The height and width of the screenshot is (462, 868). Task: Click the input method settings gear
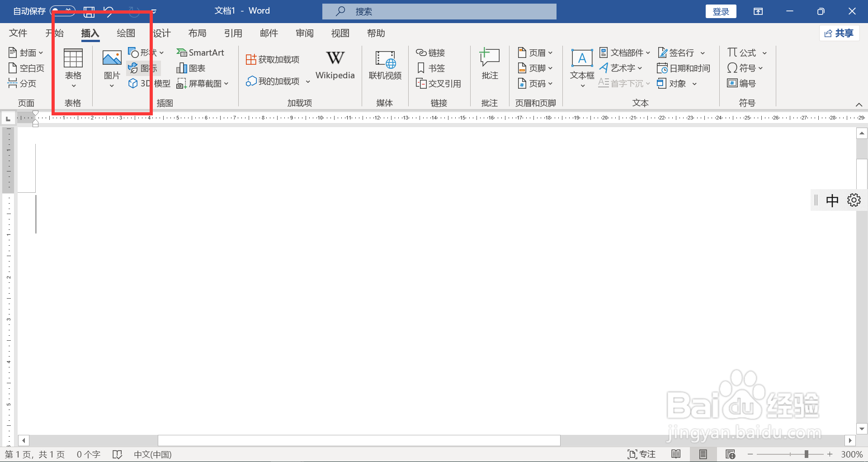click(x=854, y=200)
